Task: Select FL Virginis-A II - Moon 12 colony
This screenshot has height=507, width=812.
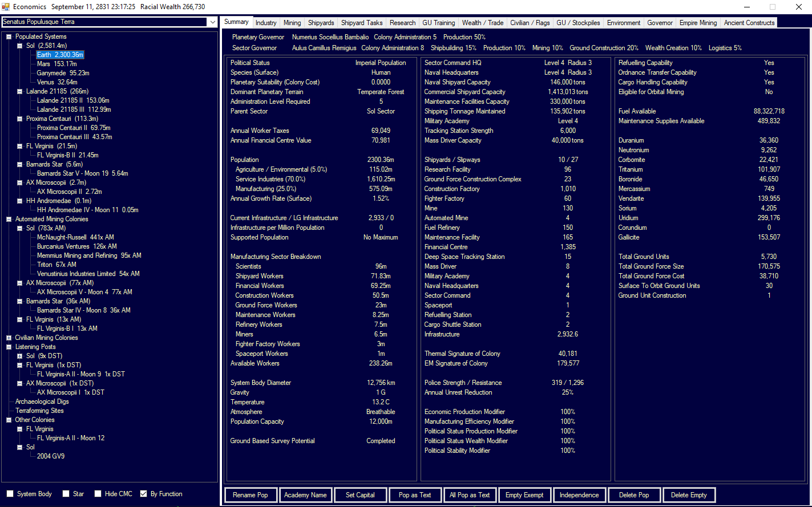Action: point(71,438)
